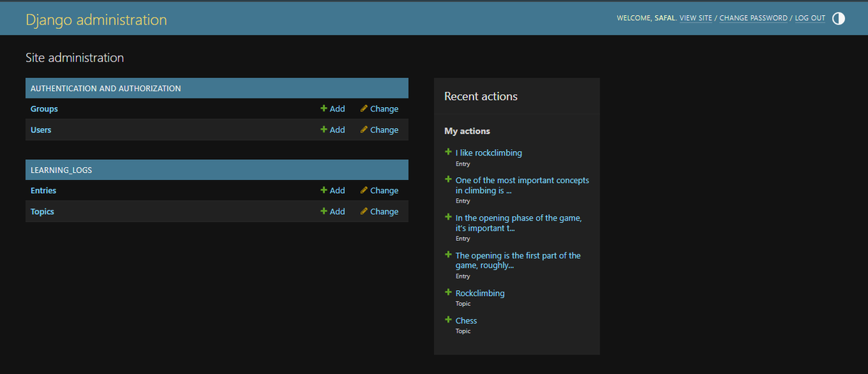
Task: Open the Entries model link
Action: 43,190
